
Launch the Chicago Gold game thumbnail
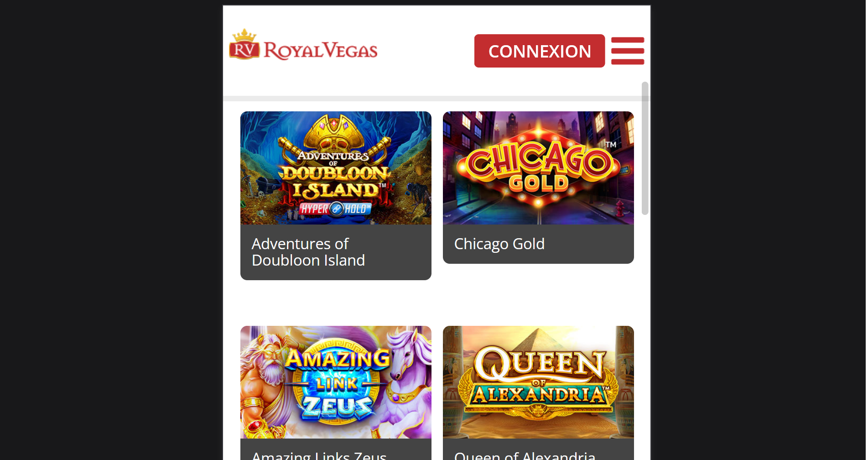coord(538,168)
